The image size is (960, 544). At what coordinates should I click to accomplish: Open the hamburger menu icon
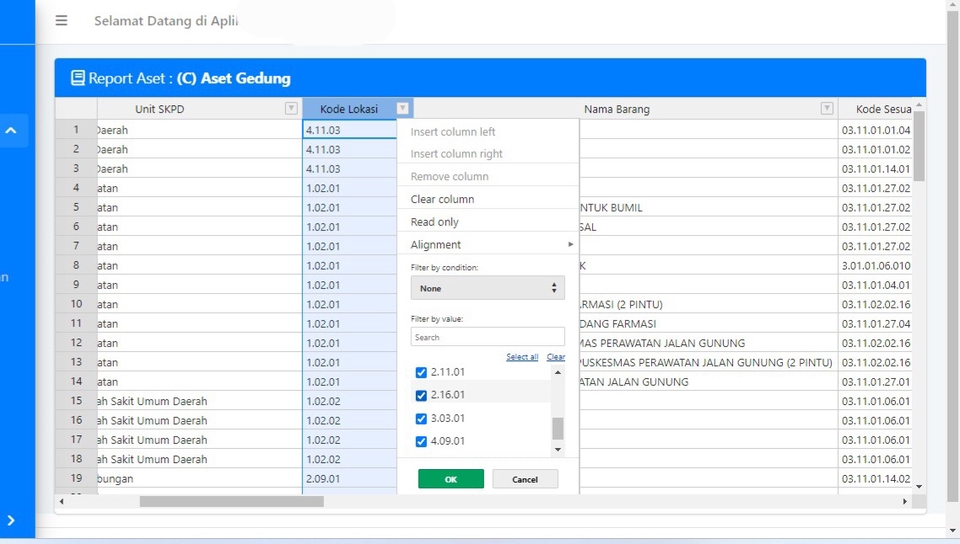(61, 20)
